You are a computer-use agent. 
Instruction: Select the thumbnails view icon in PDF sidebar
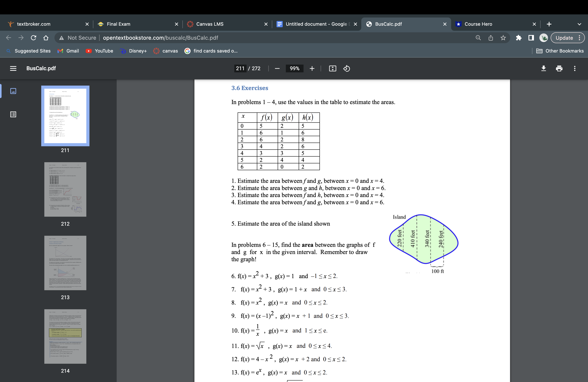[x=13, y=91]
